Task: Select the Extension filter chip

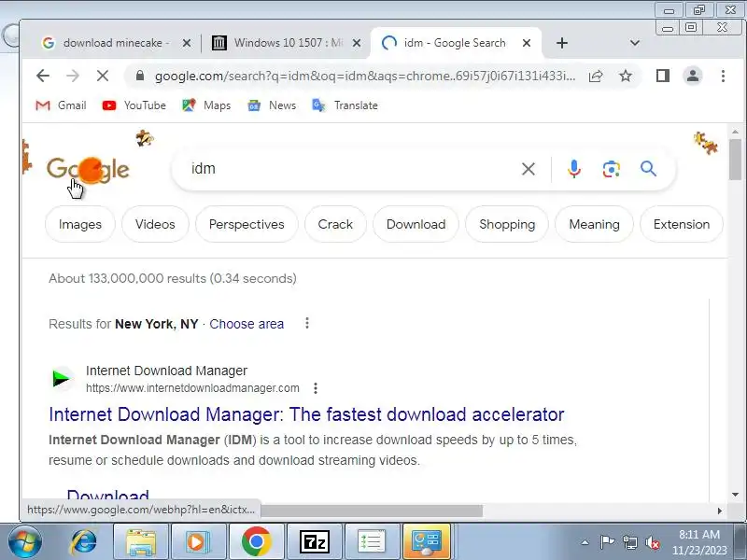Action: pyautogui.click(x=682, y=224)
